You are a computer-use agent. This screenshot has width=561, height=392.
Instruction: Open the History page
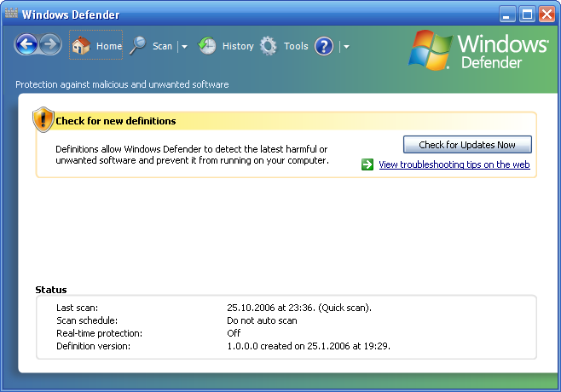pyautogui.click(x=238, y=46)
